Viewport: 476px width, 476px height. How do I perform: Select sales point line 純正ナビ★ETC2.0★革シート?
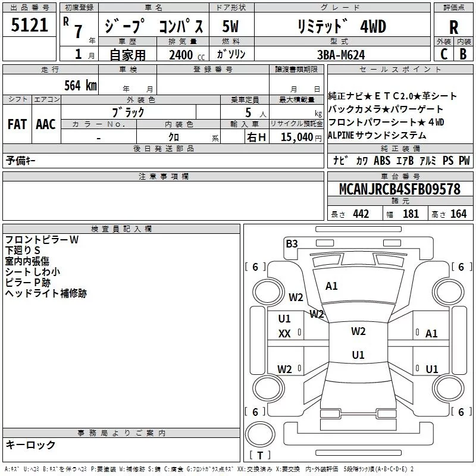[x=392, y=96]
